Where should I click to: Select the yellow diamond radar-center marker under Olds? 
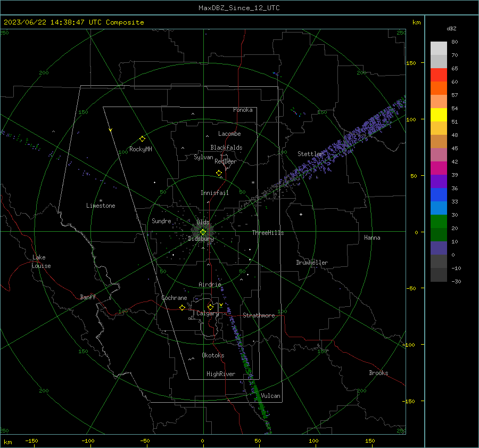203,232
